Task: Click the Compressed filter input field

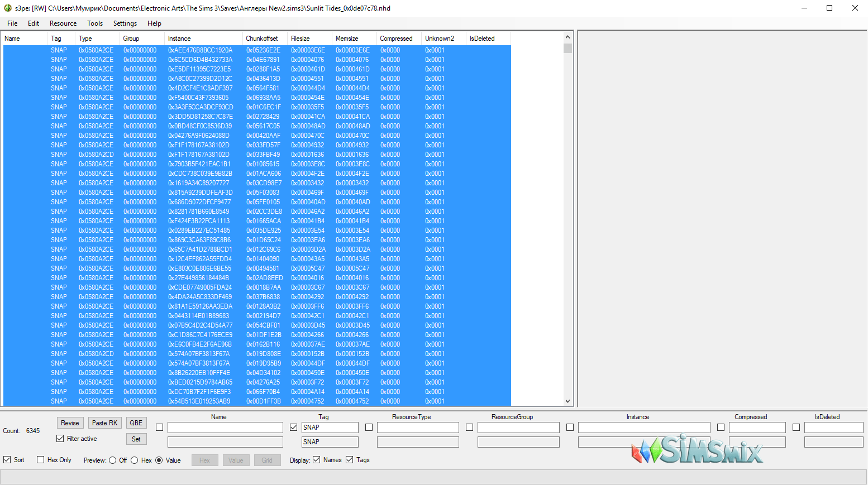Action: 757,428
